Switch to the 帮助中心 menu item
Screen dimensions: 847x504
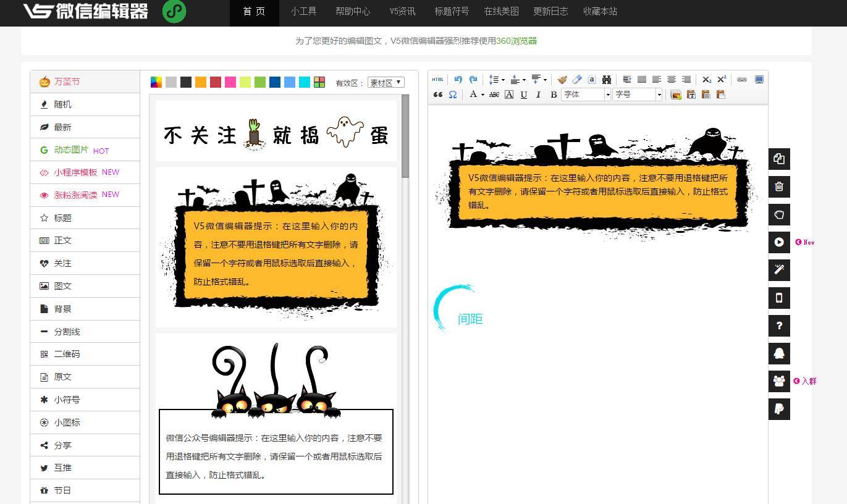pyautogui.click(x=353, y=11)
